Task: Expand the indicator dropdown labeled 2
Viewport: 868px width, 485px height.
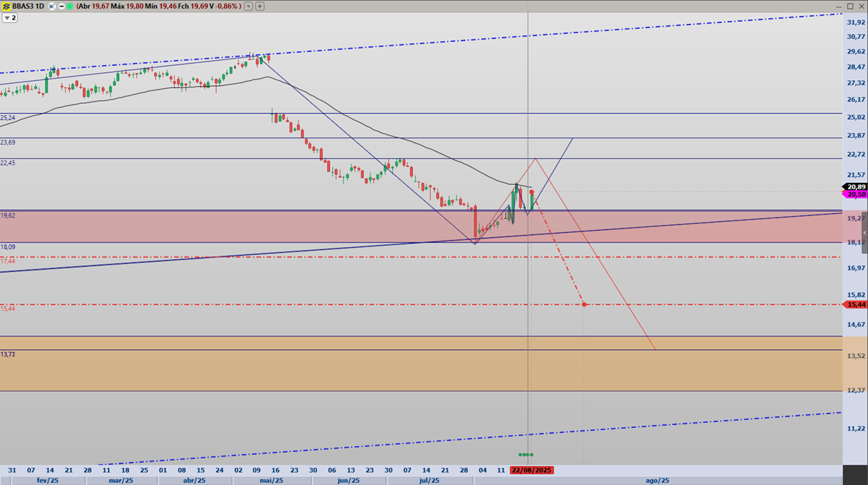Action: pos(10,18)
